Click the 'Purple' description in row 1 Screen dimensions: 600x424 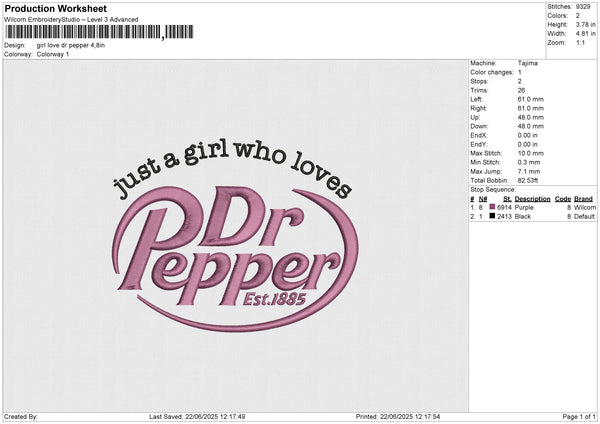[524, 207]
